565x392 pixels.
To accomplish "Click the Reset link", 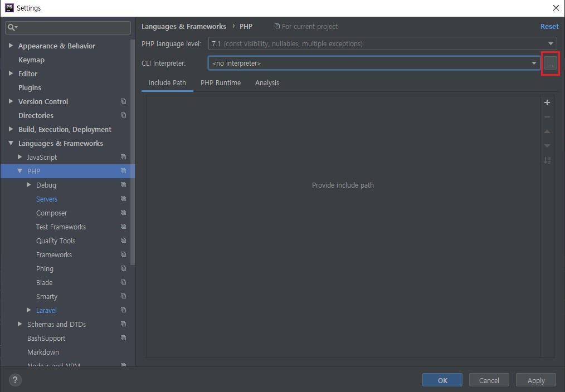I will click(x=549, y=26).
